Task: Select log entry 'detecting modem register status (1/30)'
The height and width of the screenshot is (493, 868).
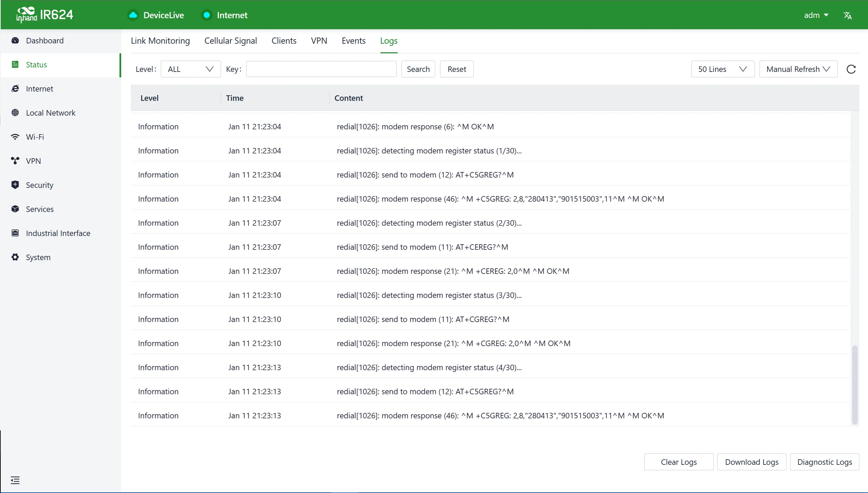Action: pos(490,151)
